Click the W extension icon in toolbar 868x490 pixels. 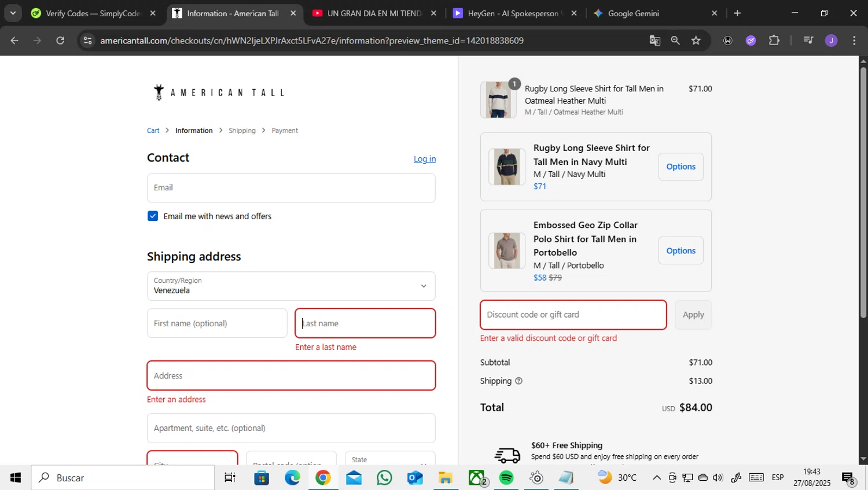click(x=727, y=40)
